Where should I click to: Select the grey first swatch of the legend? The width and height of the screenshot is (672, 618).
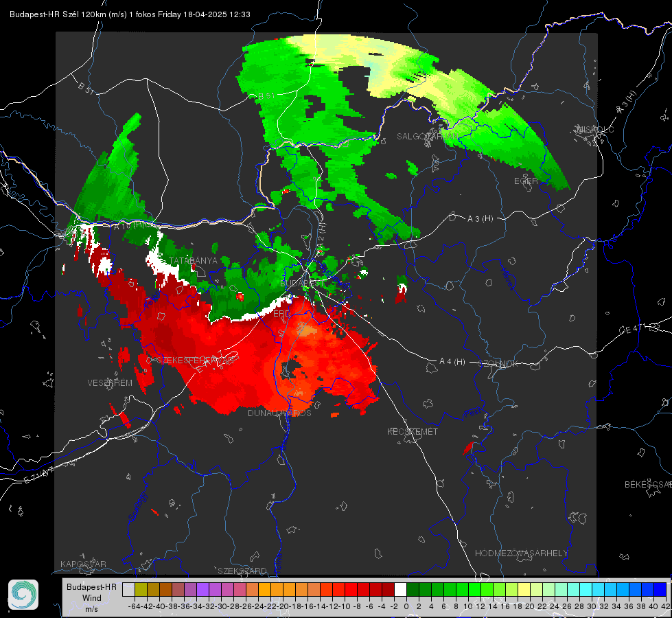[x=128, y=589]
